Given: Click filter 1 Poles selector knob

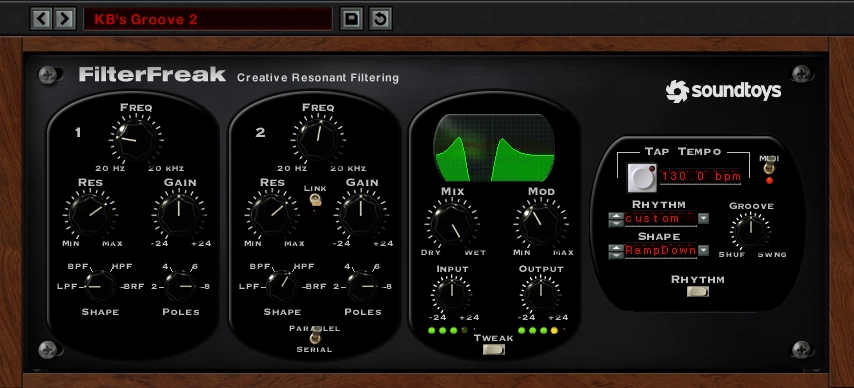Looking at the screenshot, I should click(x=180, y=286).
